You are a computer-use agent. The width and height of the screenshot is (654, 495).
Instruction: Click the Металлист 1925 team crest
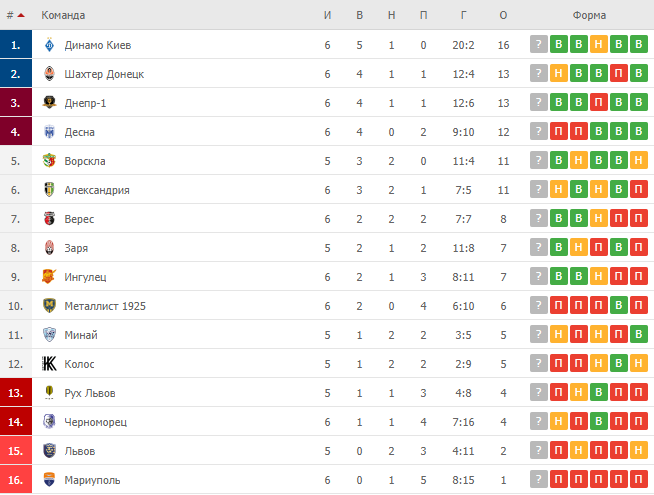49,306
